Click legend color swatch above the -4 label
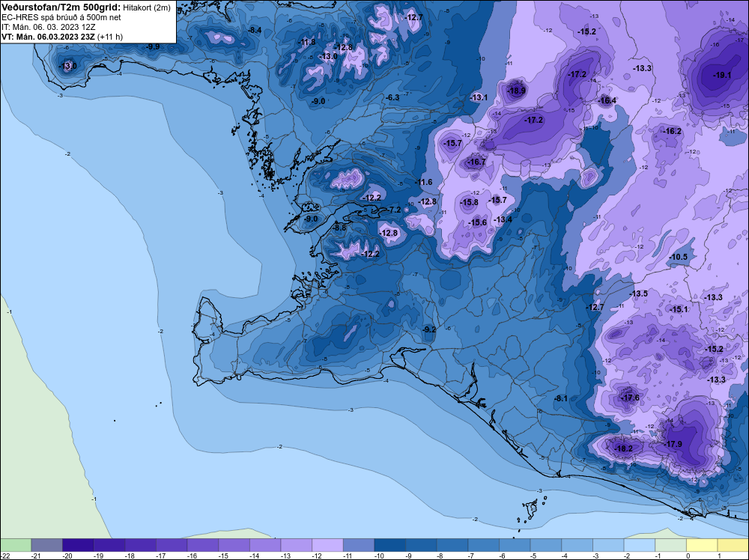The width and height of the screenshot is (749, 560). click(x=577, y=545)
